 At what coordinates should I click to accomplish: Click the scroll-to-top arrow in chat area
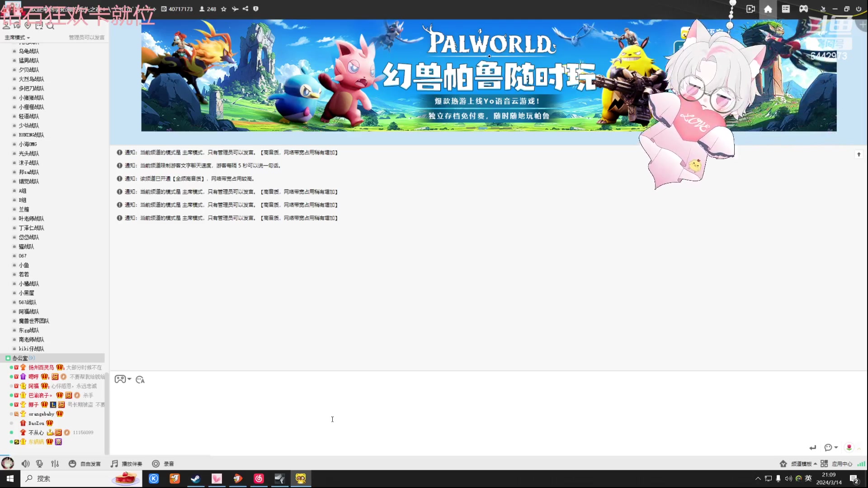point(859,155)
